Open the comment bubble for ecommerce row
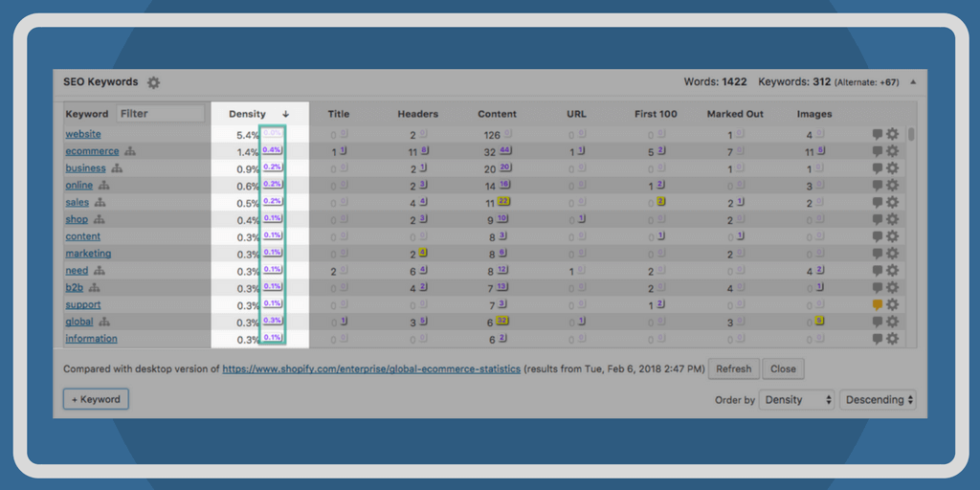Screen dimensions: 980x490 click(877, 151)
